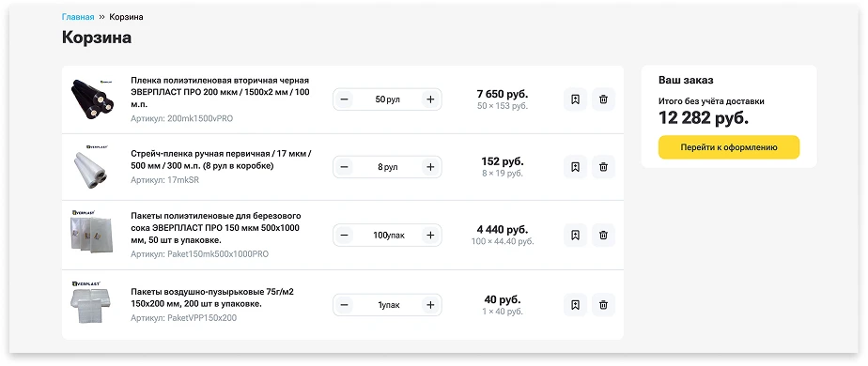Remove stretch film from the cart
This screenshot has width=868, height=366.
(603, 167)
